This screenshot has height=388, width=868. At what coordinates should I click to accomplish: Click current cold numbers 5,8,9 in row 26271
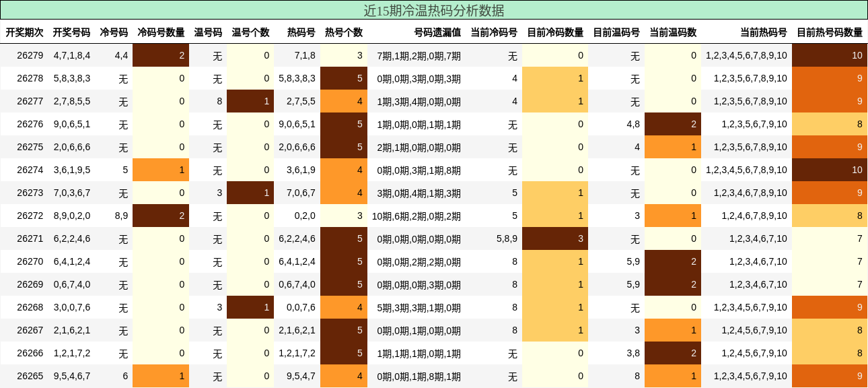click(x=507, y=238)
